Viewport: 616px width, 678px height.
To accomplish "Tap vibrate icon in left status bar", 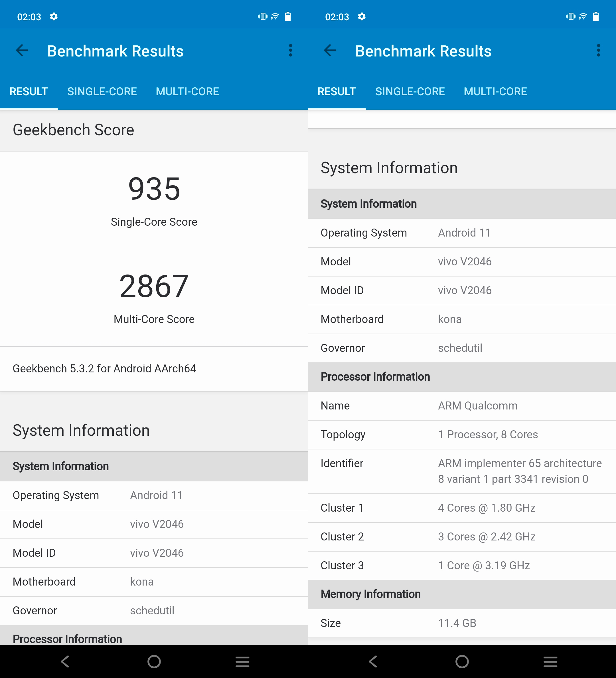I will [263, 17].
